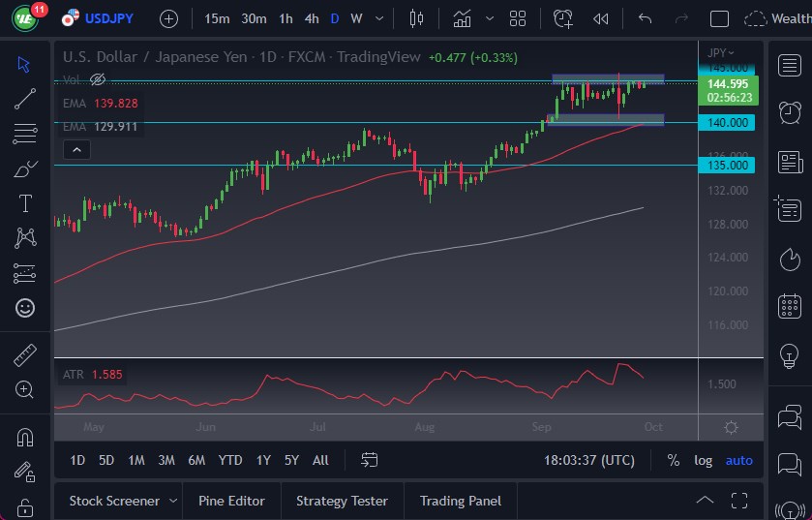Click the zoom in magnifier tool

coord(25,389)
